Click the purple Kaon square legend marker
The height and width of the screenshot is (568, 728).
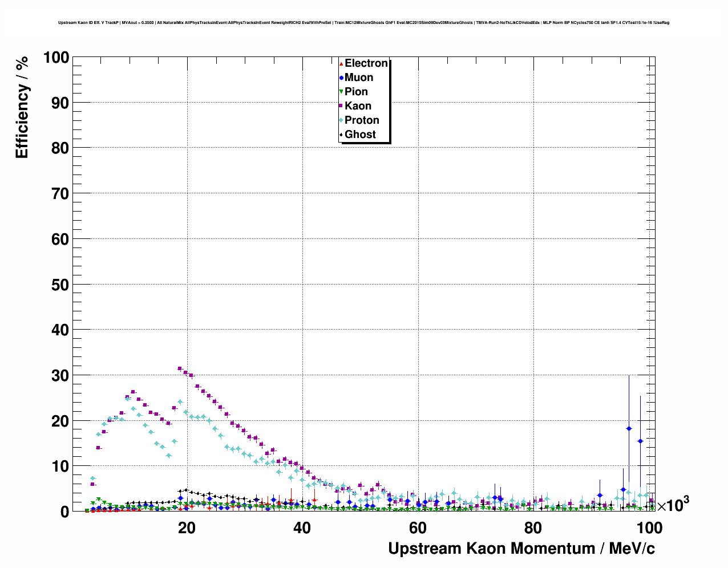(x=341, y=106)
